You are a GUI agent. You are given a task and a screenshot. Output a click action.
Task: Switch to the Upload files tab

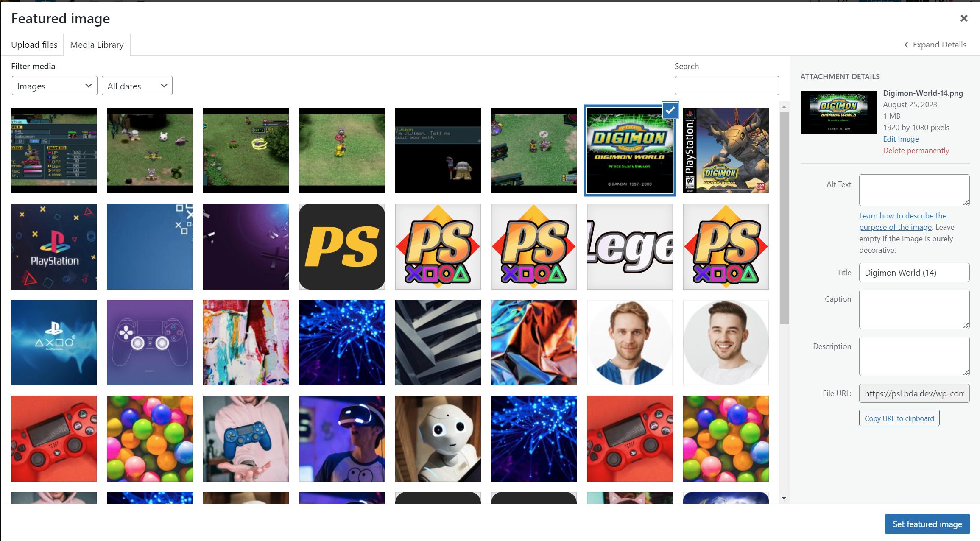[x=34, y=45]
